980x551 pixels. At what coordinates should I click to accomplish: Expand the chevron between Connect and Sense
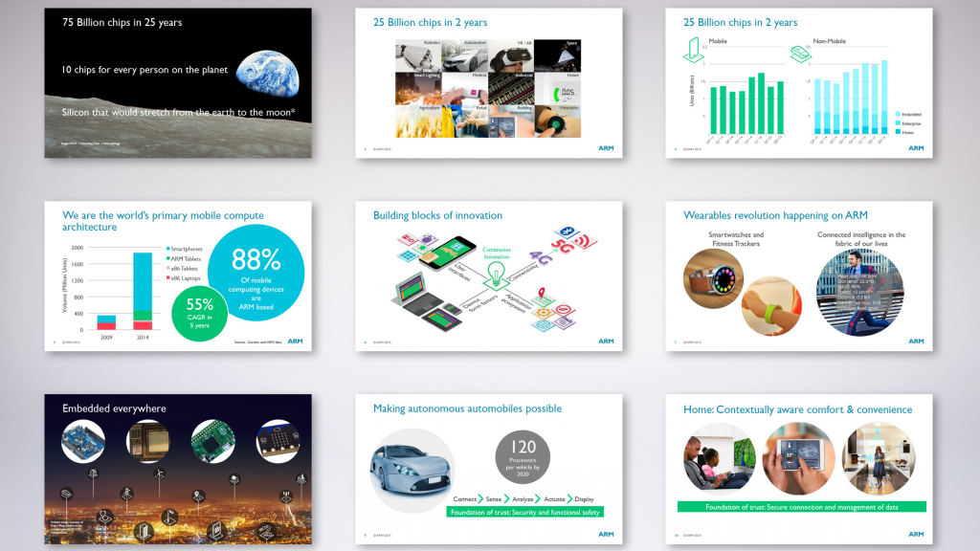[x=480, y=498]
